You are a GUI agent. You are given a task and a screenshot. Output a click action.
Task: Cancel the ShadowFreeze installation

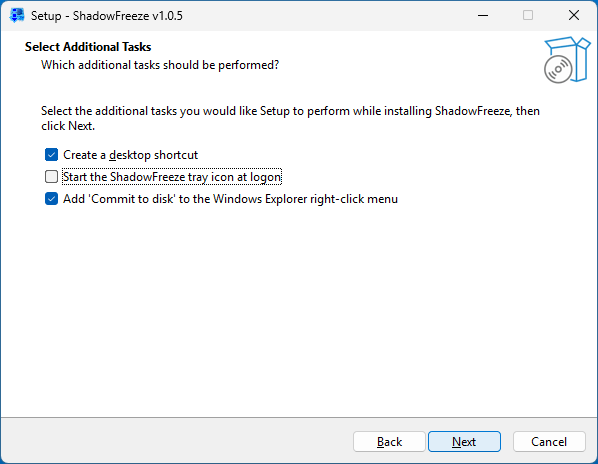pyautogui.click(x=549, y=442)
